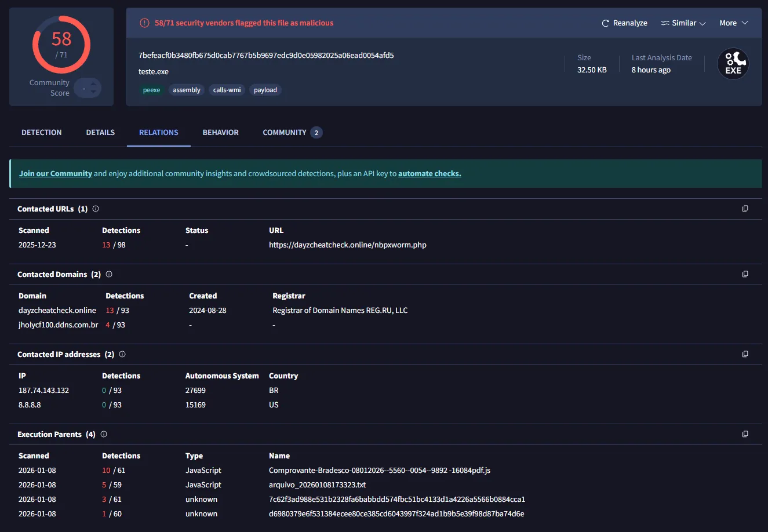The width and height of the screenshot is (768, 532).
Task: Click the Join our Community link
Action: pos(56,173)
